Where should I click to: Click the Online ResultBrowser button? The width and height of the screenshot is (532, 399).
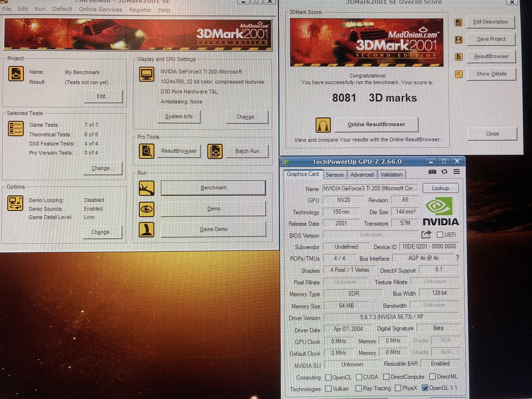[x=376, y=124]
